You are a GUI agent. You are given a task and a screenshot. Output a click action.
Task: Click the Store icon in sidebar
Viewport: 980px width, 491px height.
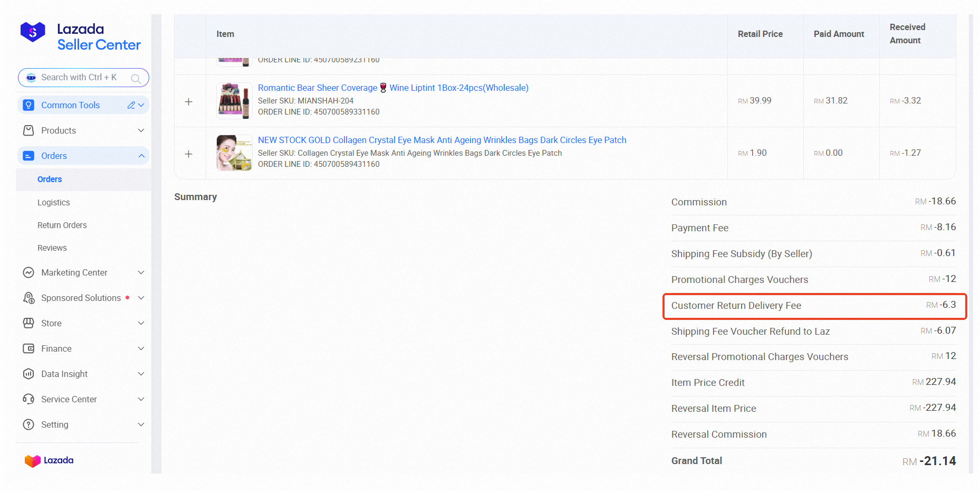point(28,323)
